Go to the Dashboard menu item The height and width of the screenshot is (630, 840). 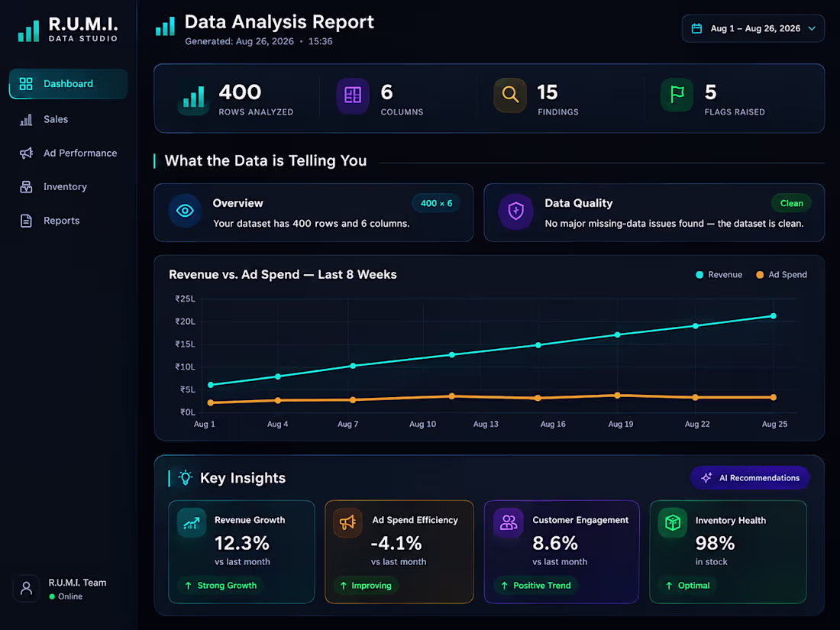pyautogui.click(x=68, y=83)
